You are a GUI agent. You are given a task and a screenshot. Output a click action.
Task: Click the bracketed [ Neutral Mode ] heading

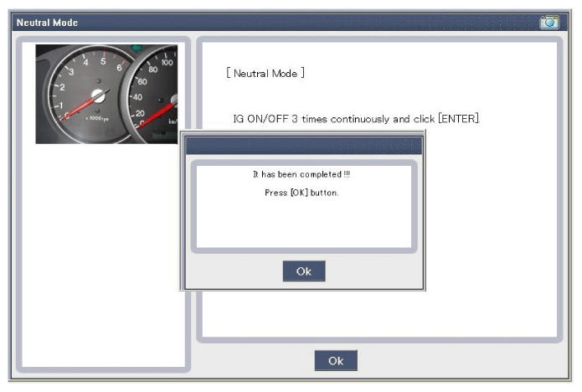[x=265, y=74]
